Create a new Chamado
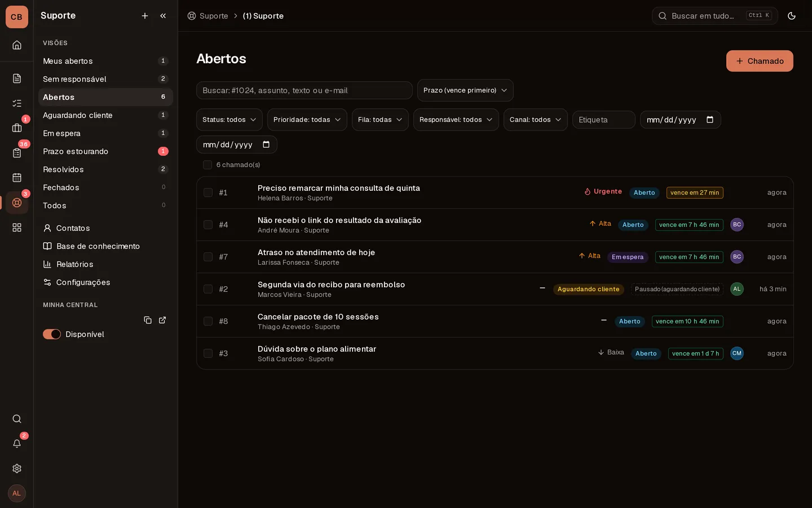This screenshot has height=508, width=812. (x=760, y=61)
